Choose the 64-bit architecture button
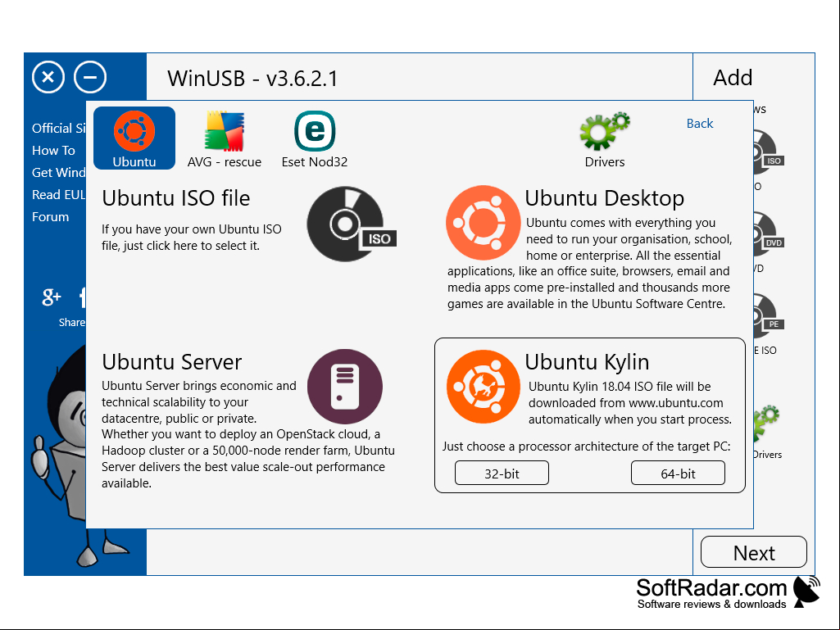Screen dimensions: 840x630 coord(679,473)
